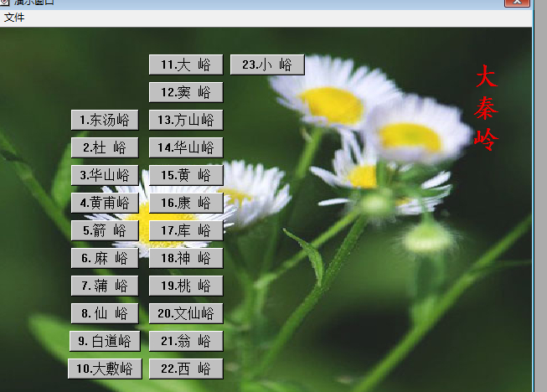Open the 7.蒲峪 button
547x392 pixels.
(105, 286)
